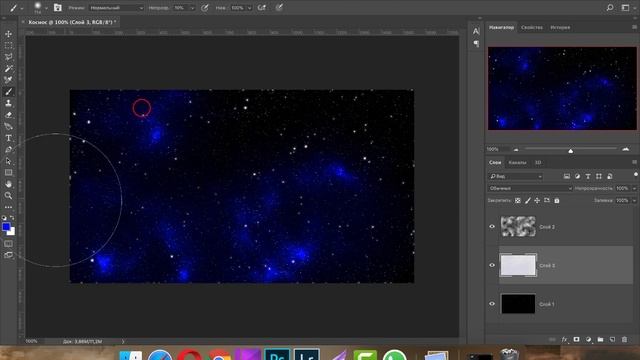Open the layer filter type dropdown

click(516, 176)
